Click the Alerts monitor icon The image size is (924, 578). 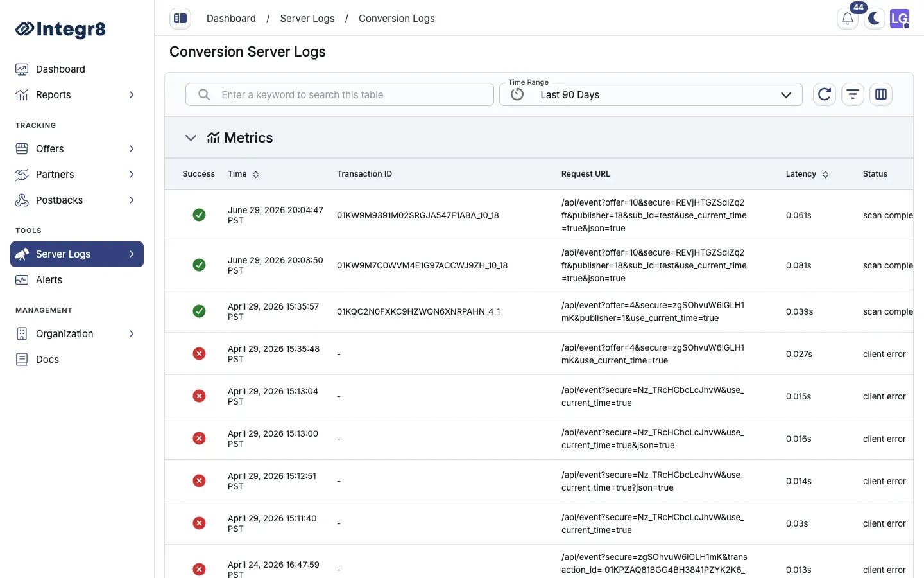click(x=22, y=279)
